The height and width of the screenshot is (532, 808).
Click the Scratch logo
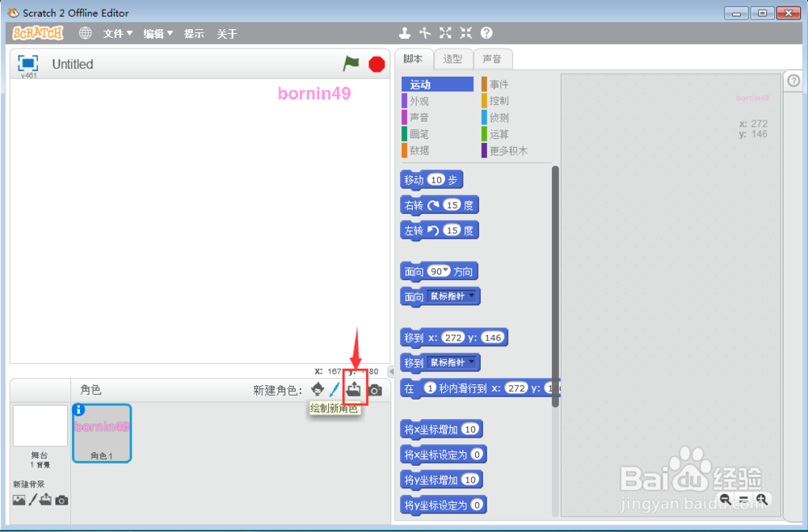click(38, 33)
